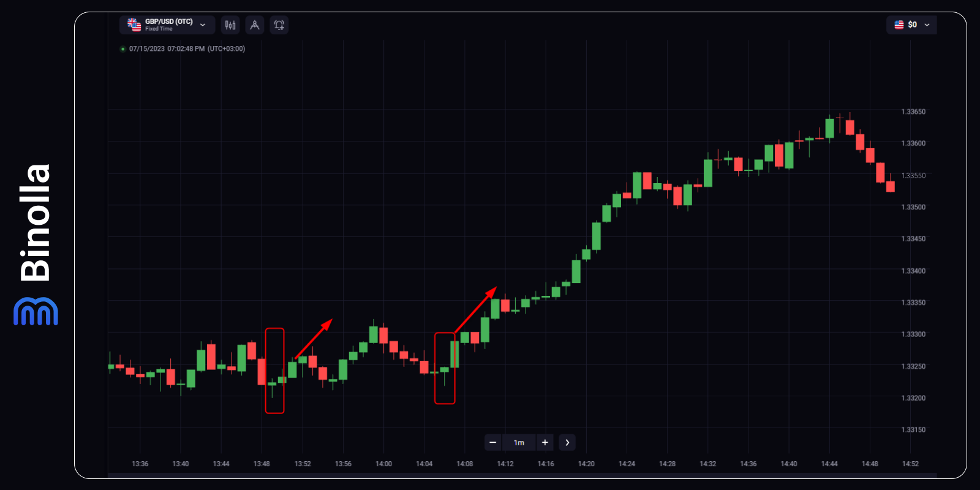The width and height of the screenshot is (980, 490).
Task: Click the 1.33300 price axis label
Action: pos(913,334)
